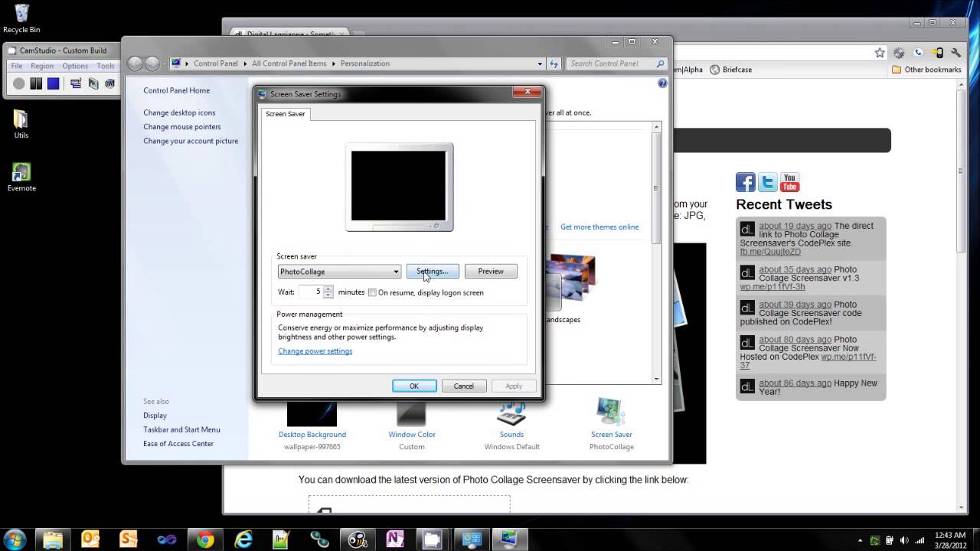980x551 pixels.
Task: Click Get more themes online link
Action: tap(599, 227)
